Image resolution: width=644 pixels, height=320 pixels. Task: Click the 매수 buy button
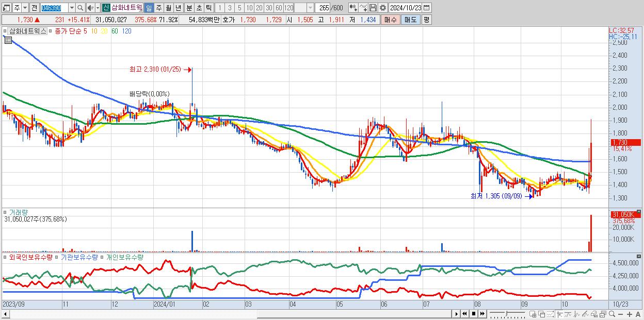[x=391, y=20]
